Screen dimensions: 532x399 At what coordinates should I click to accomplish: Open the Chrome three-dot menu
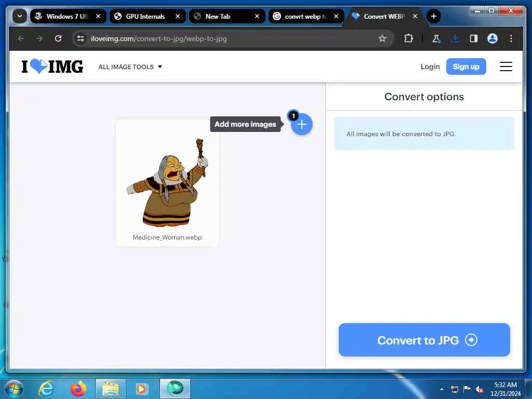511,38
